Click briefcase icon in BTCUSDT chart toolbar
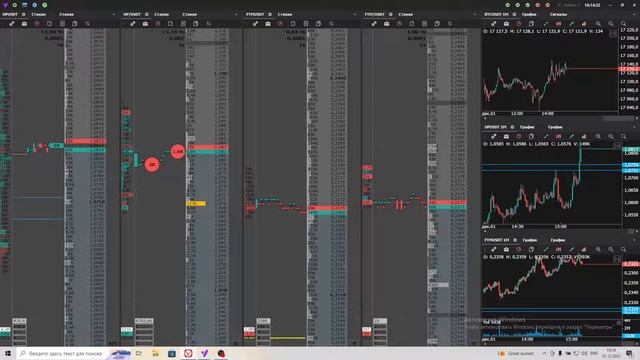 [506, 24]
